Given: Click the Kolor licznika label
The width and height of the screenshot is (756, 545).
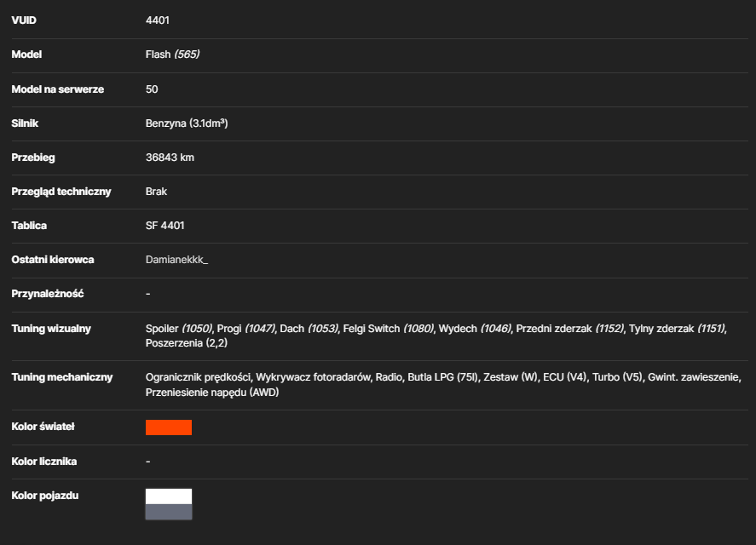Looking at the screenshot, I should click(43, 462).
